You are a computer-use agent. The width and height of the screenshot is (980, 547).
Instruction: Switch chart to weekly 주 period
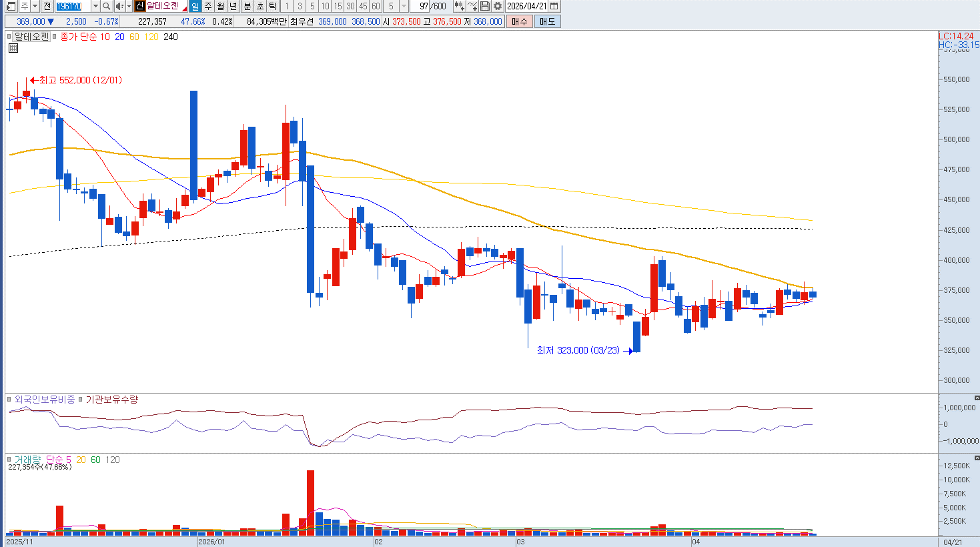click(x=208, y=6)
